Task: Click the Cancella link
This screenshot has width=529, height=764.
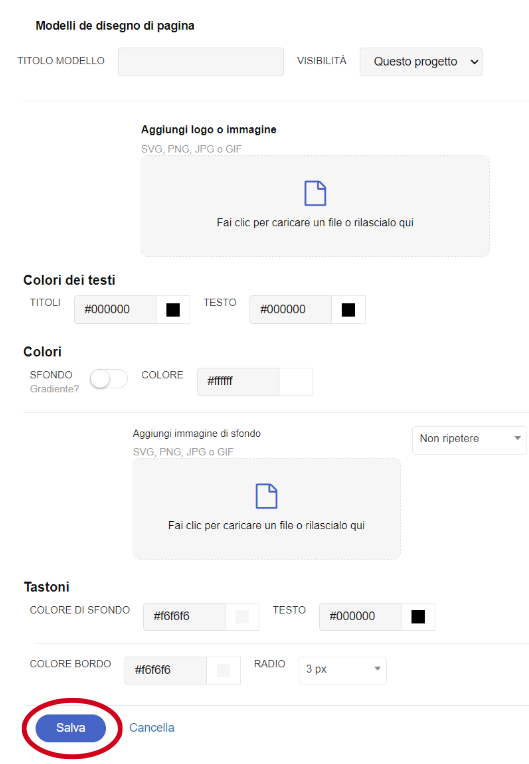Action: pos(151,728)
